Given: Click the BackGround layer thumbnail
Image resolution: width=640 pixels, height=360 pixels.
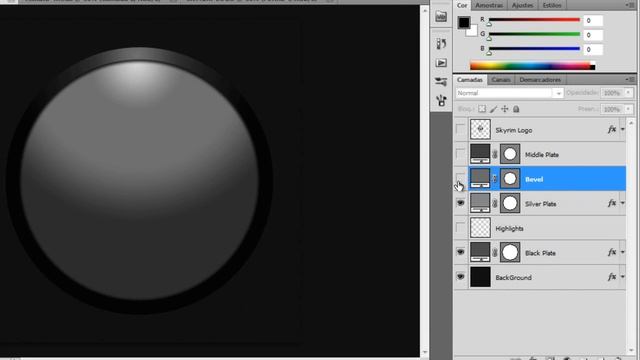Looking at the screenshot, I should pos(480,277).
